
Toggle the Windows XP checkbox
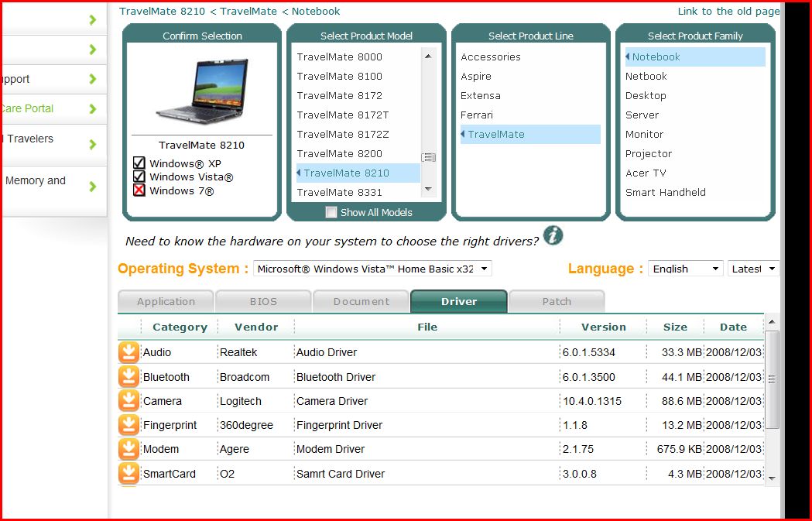139,163
